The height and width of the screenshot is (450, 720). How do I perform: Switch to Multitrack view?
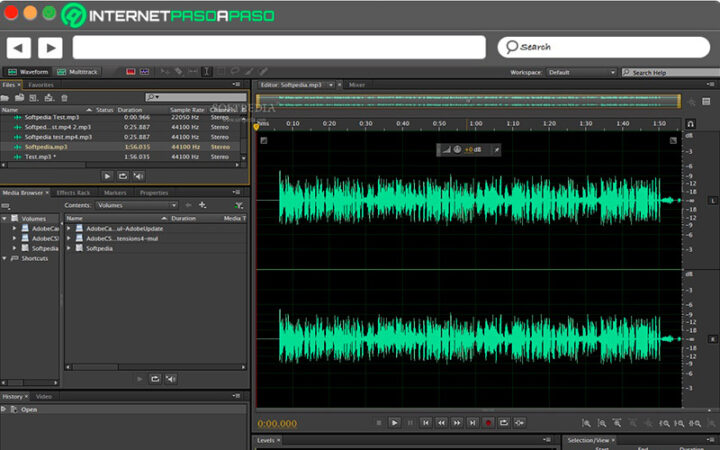tap(76, 72)
